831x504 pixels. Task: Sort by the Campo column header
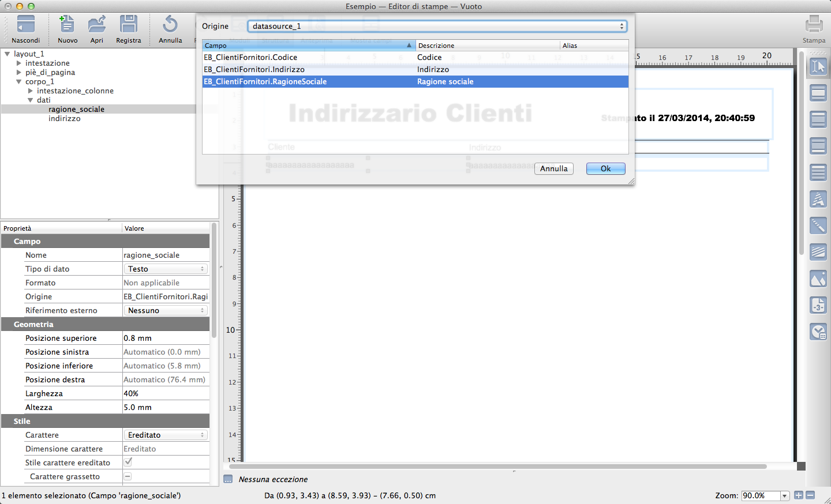(x=308, y=46)
